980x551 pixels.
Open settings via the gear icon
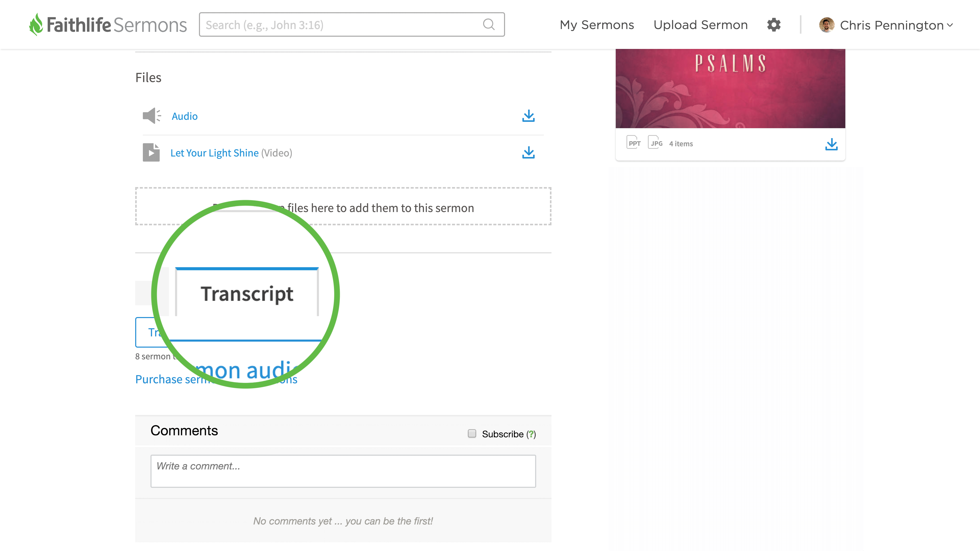point(774,25)
